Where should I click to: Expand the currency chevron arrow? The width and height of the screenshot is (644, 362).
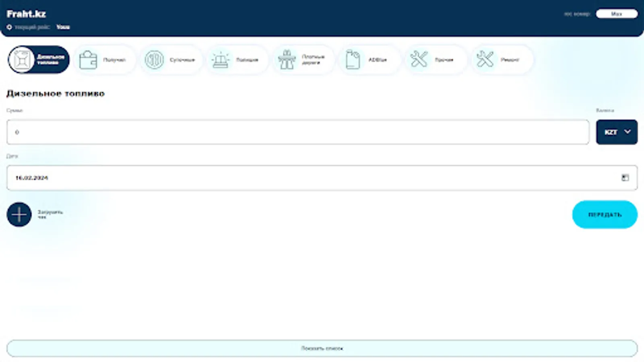coord(626,132)
